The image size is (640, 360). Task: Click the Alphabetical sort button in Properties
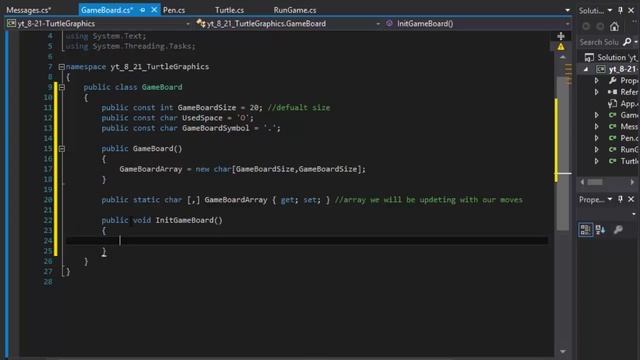point(600,230)
